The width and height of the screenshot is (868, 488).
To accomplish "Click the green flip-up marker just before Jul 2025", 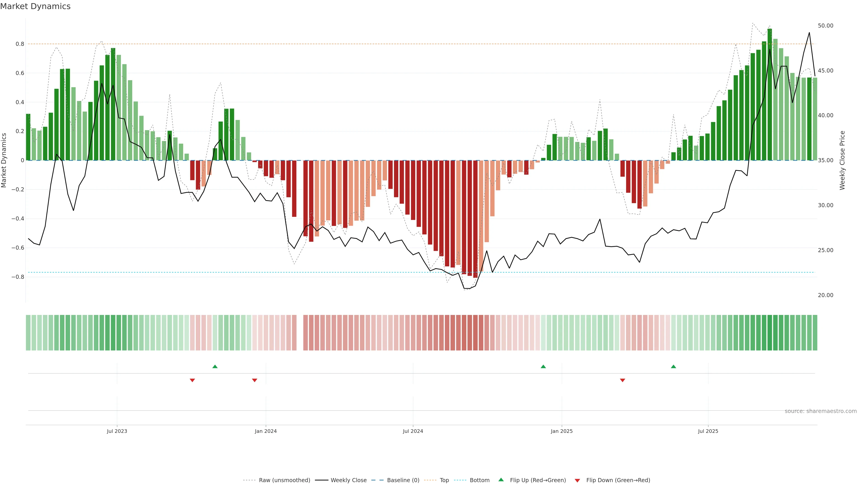I will coord(673,366).
